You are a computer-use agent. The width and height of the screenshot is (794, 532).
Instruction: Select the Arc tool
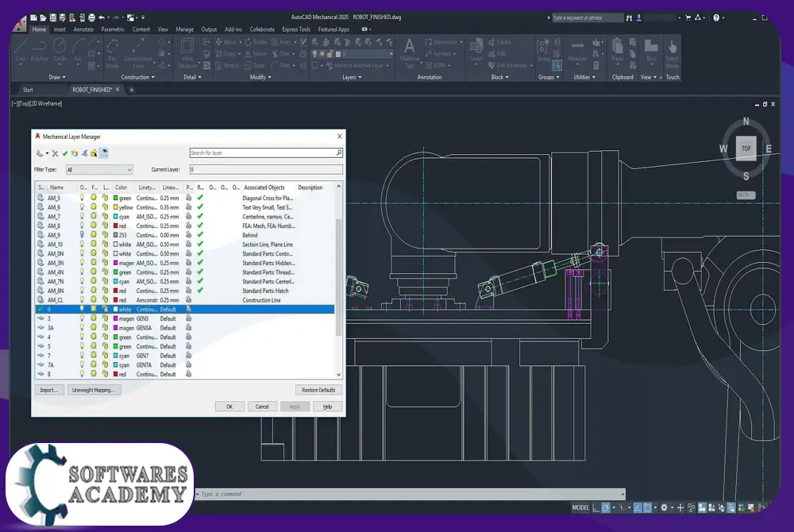tap(78, 51)
